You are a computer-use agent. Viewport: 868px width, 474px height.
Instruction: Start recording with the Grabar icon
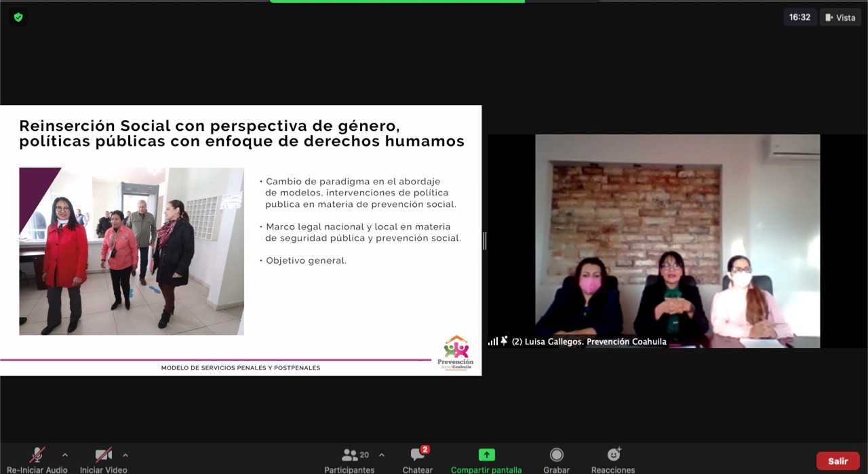pos(556,455)
